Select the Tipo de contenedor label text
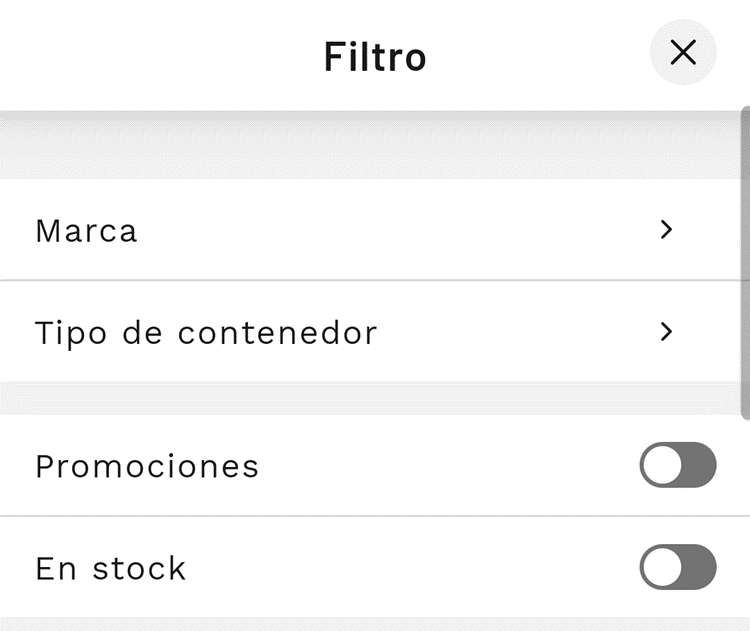This screenshot has height=631, width=750. click(x=206, y=333)
